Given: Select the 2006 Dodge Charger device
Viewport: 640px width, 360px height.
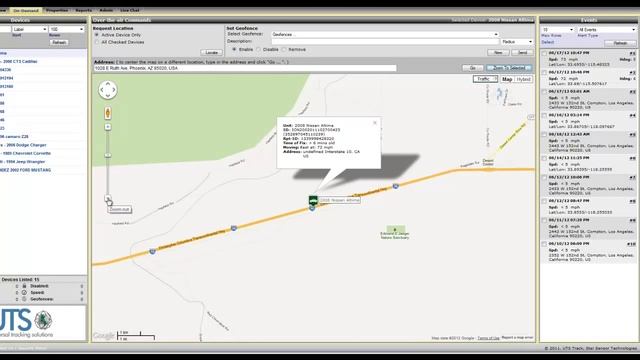Looking at the screenshot, I should [23, 145].
